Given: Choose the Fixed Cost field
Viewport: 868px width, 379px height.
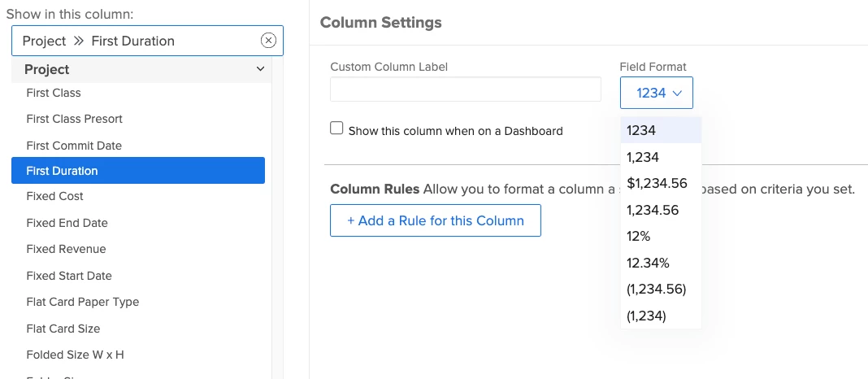Looking at the screenshot, I should (55, 196).
